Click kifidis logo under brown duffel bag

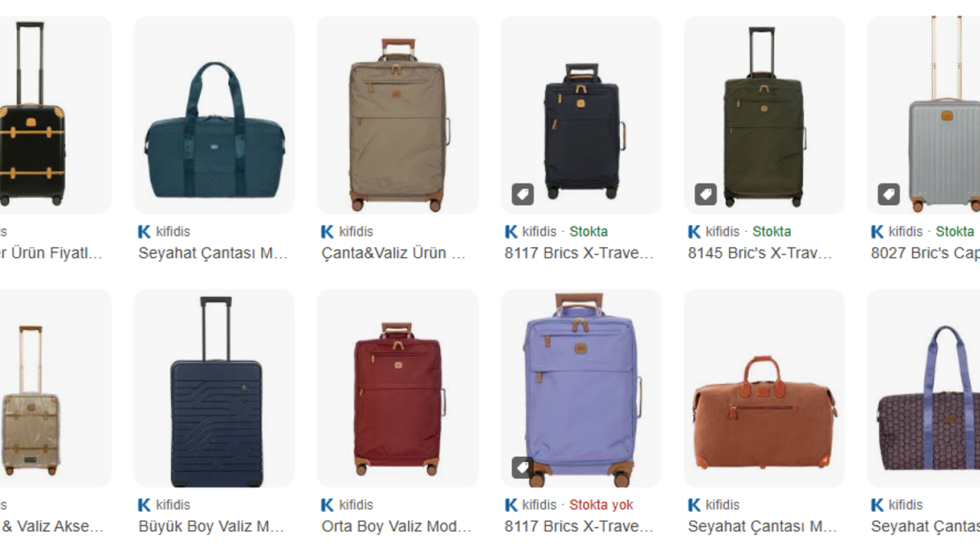[694, 504]
